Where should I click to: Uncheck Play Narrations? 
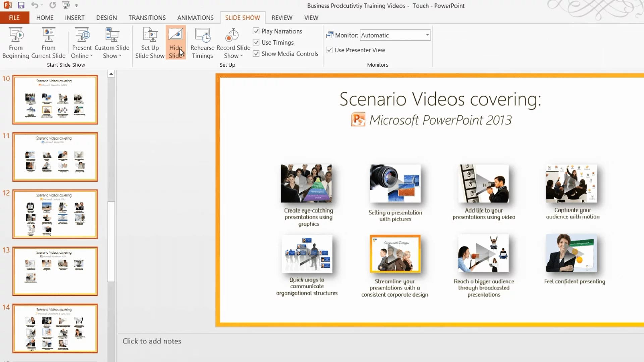click(256, 31)
